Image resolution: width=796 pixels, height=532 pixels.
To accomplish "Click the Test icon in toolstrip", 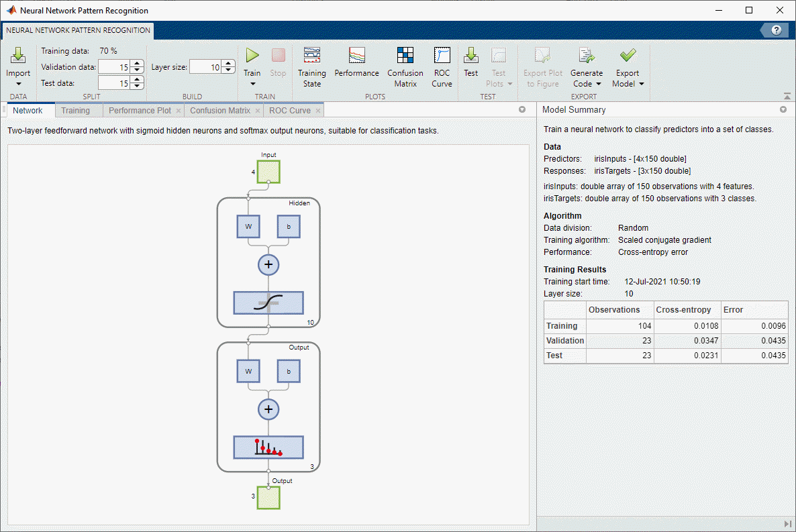I will point(471,56).
